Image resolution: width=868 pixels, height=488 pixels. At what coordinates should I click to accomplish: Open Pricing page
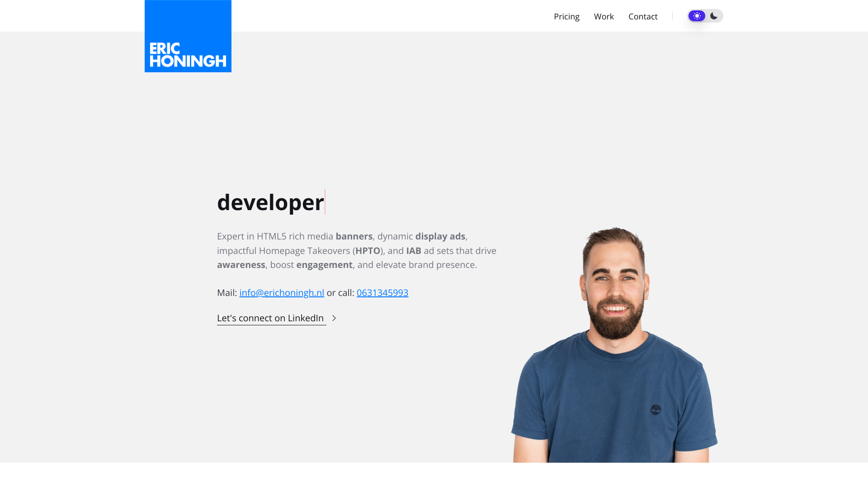pos(566,16)
